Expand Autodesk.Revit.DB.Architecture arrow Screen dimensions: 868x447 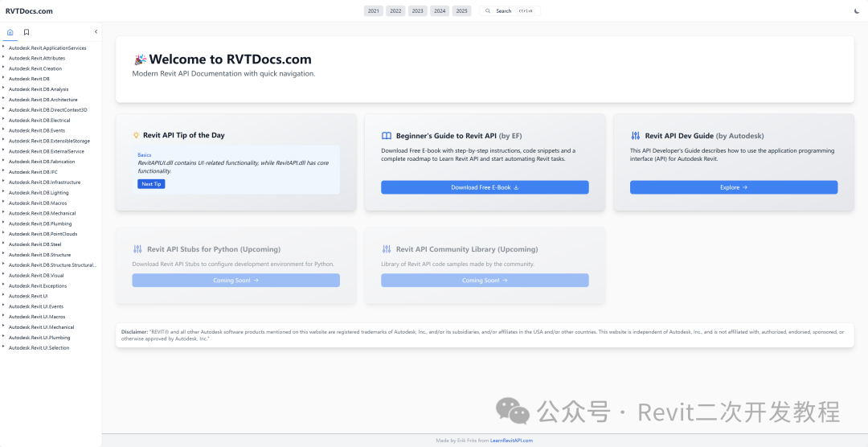pos(4,99)
